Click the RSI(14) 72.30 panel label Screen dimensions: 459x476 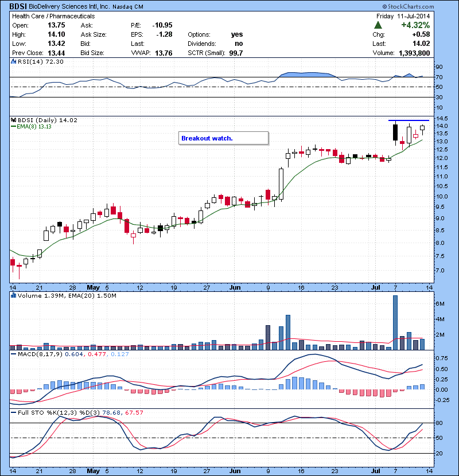click(41, 61)
